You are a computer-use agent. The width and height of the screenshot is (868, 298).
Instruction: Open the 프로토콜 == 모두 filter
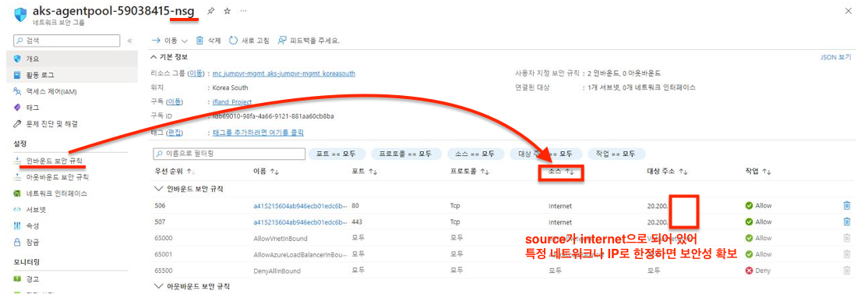pos(406,154)
